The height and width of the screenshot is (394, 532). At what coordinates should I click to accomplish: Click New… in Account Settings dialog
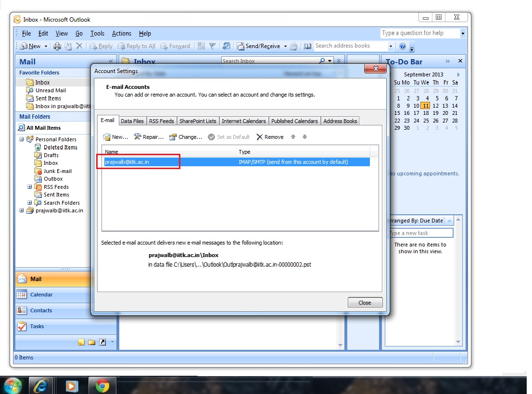point(115,137)
